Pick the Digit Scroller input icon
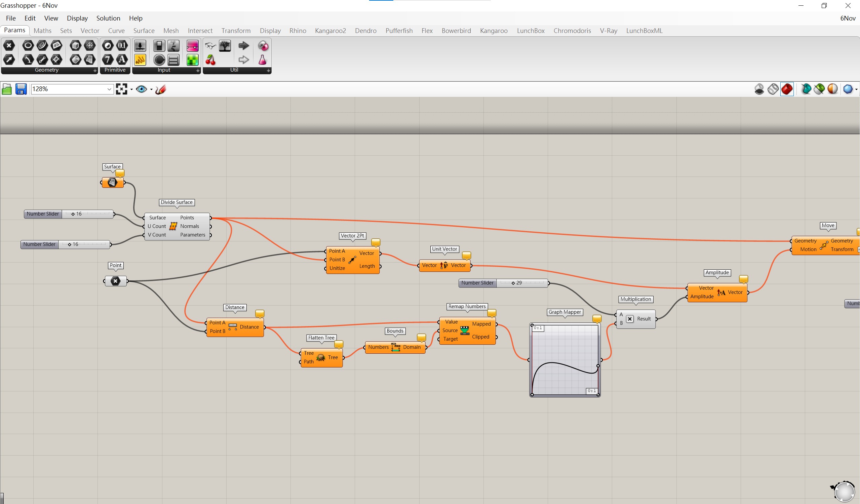 click(173, 45)
